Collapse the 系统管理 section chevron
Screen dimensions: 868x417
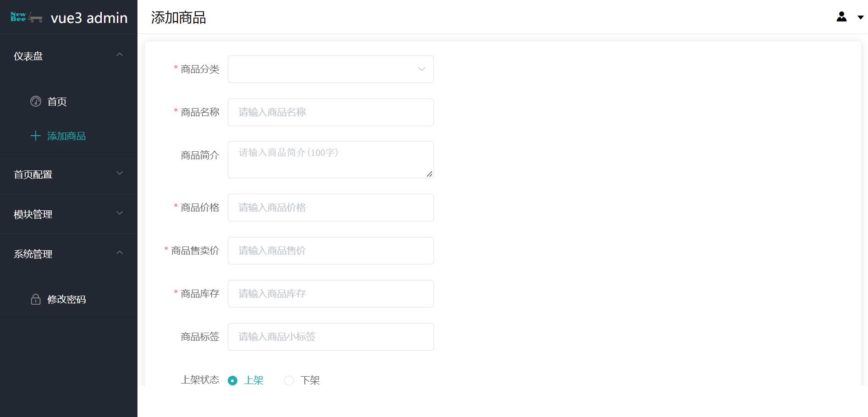pos(120,253)
